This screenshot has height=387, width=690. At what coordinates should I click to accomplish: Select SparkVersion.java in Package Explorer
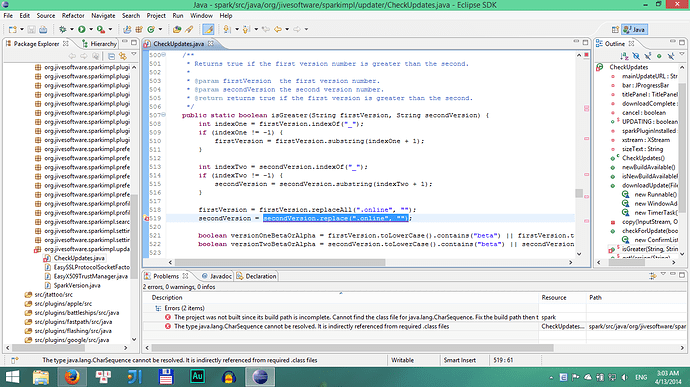click(x=77, y=285)
